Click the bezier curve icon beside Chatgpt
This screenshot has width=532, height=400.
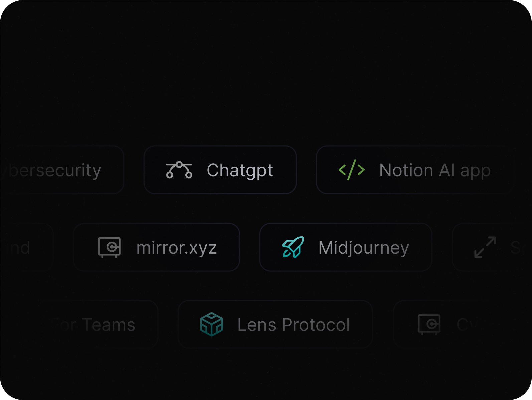(x=179, y=170)
